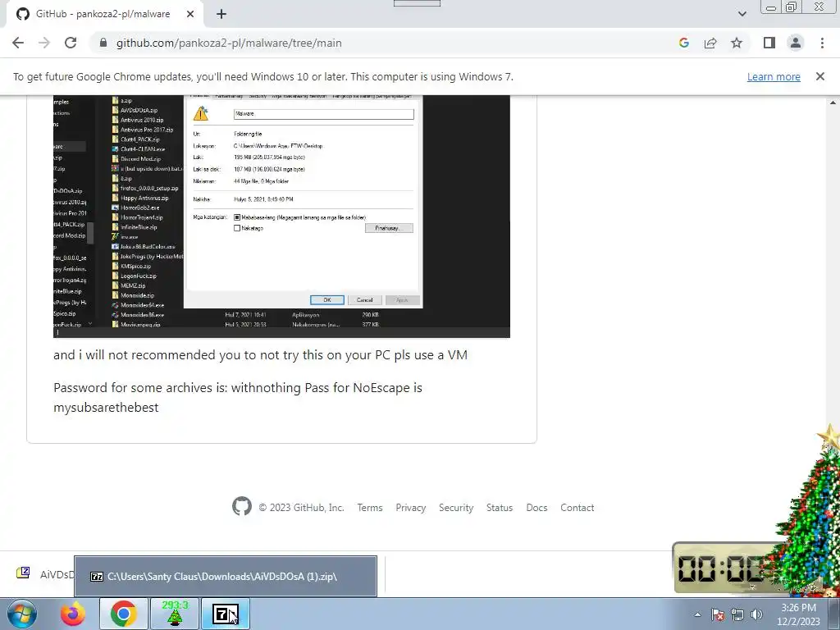Open the Learn more link
Screen dimensions: 840x630
pyautogui.click(x=774, y=76)
